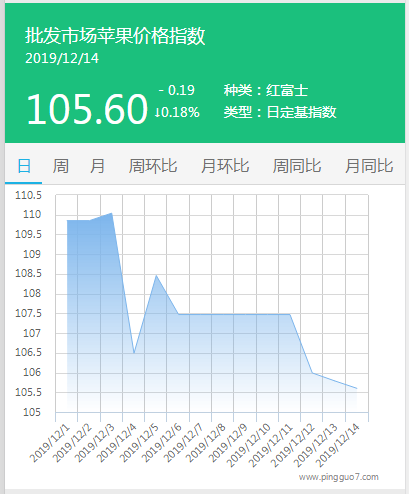Click the y-axis label 106
Image resolution: width=409 pixels, height=494 pixels.
point(32,372)
